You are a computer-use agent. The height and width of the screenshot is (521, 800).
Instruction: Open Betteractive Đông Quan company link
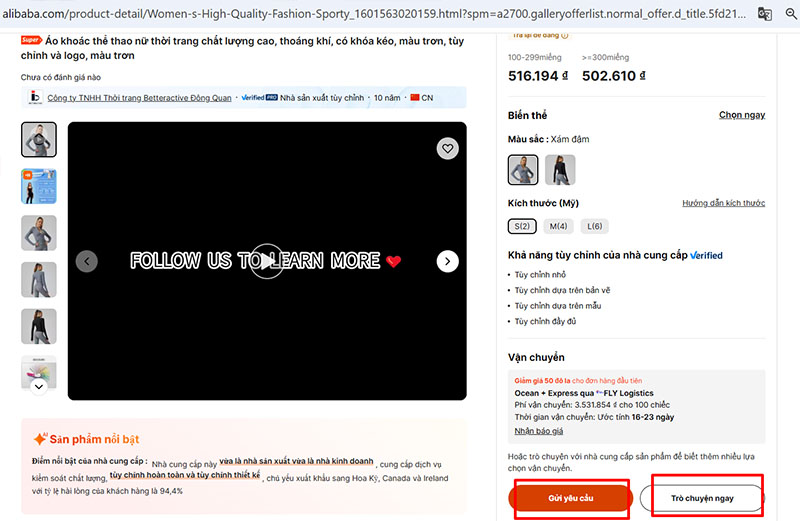(x=139, y=98)
